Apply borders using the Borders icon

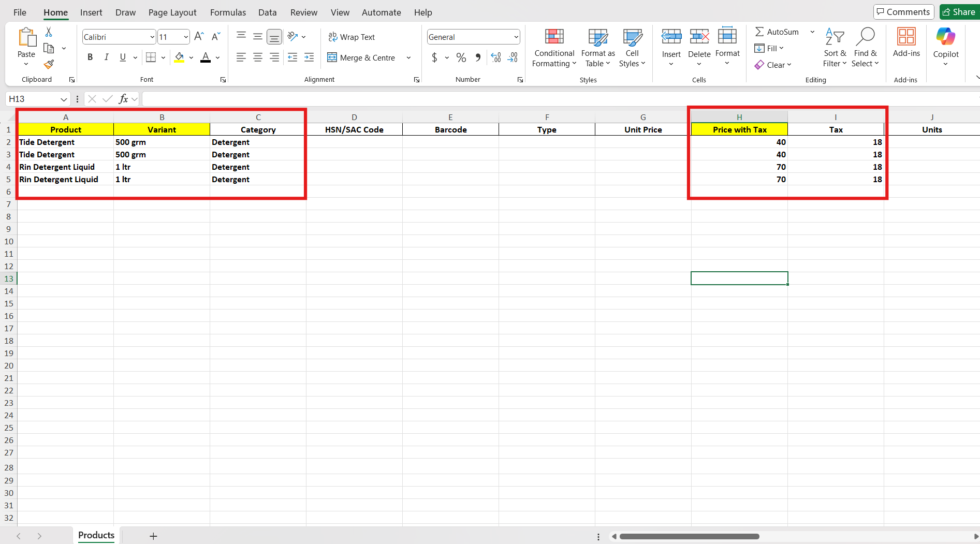(151, 57)
